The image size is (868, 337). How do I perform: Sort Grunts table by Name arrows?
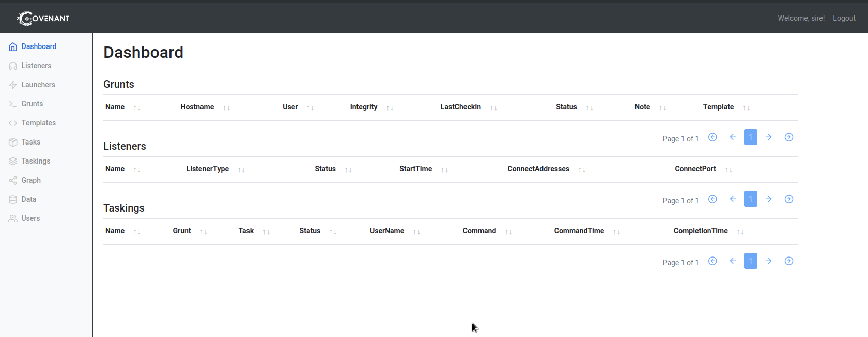[137, 108]
